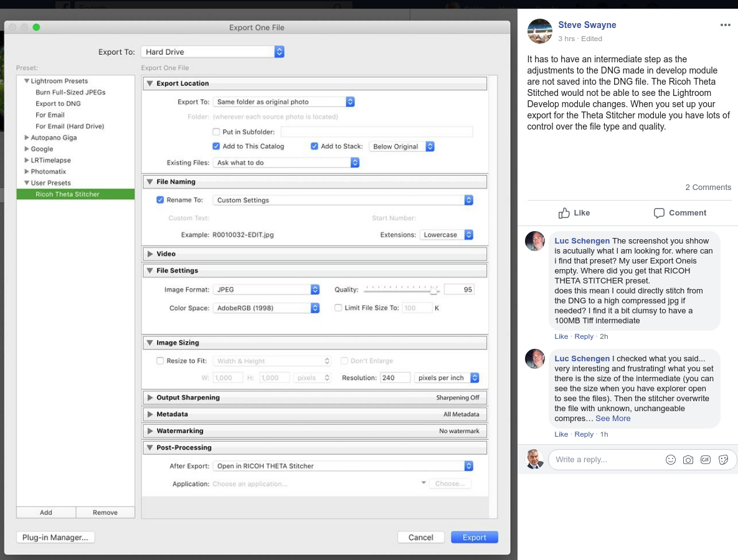Open the pixels per inch dropdown
The height and width of the screenshot is (560, 738).
[x=446, y=377]
